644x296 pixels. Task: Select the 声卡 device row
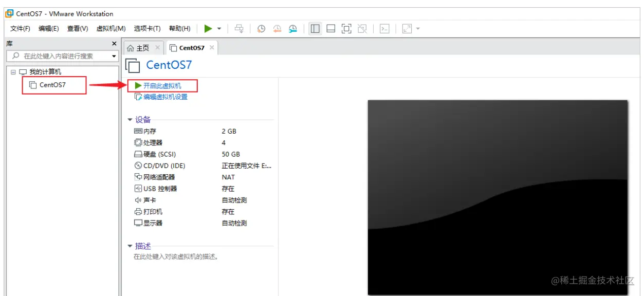203,200
